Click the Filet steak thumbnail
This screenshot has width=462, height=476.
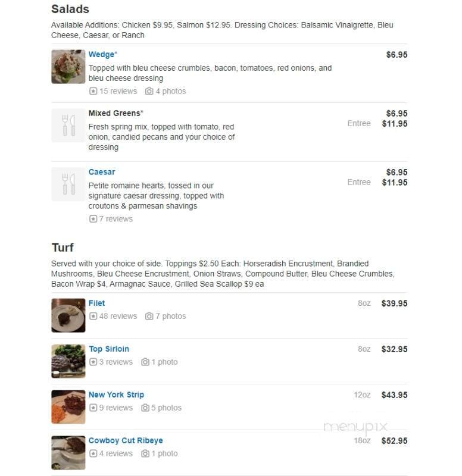pos(68,315)
